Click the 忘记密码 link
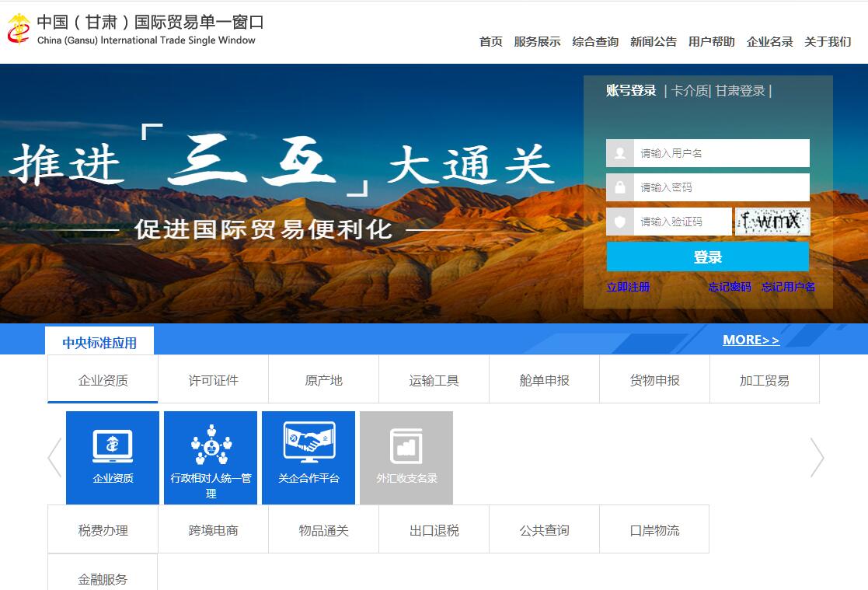868x590 pixels. 729,287
